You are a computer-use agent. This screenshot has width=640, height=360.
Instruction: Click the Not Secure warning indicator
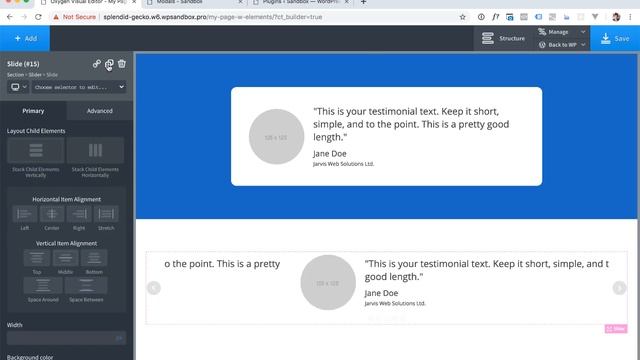click(75, 17)
